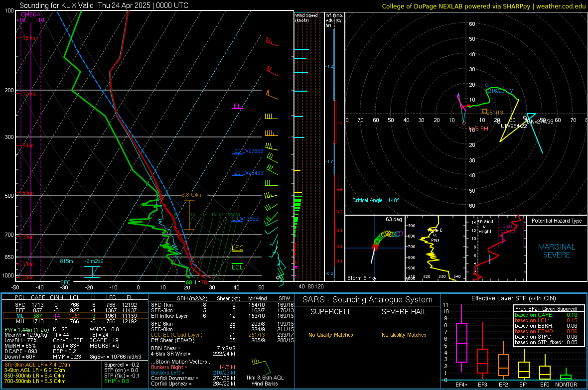Click the orange 251/13 square on hodograph

pos(484,112)
